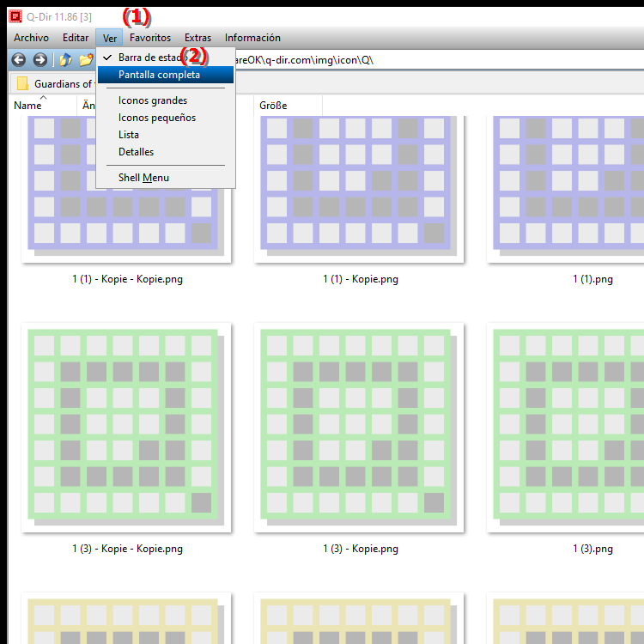Viewport: 644px width, 644px height.
Task: Open the Información menu
Action: (x=252, y=38)
